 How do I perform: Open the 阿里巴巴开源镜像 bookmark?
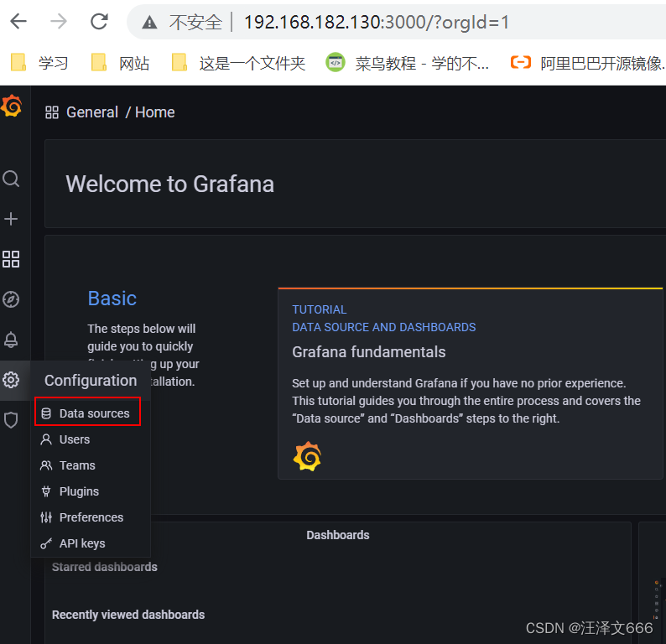point(588,63)
